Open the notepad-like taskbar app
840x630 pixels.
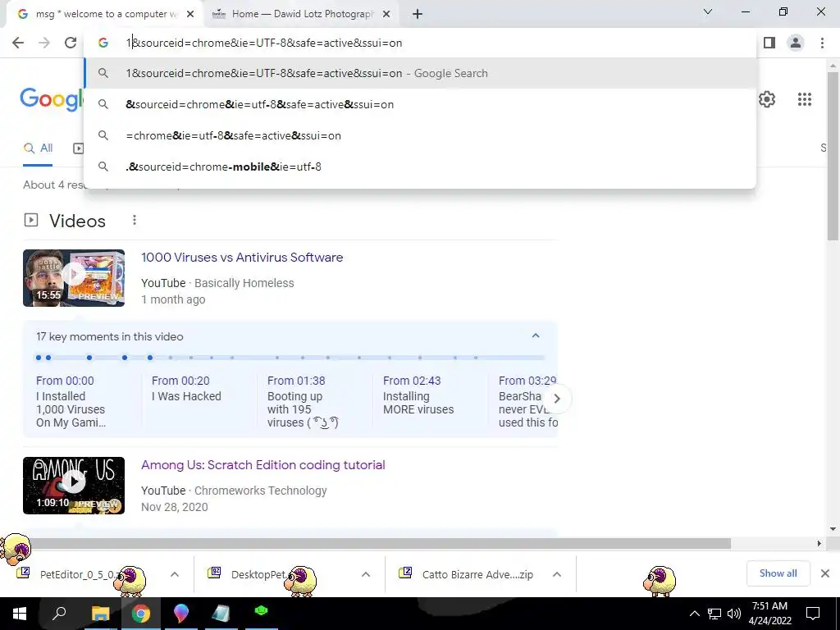221,614
